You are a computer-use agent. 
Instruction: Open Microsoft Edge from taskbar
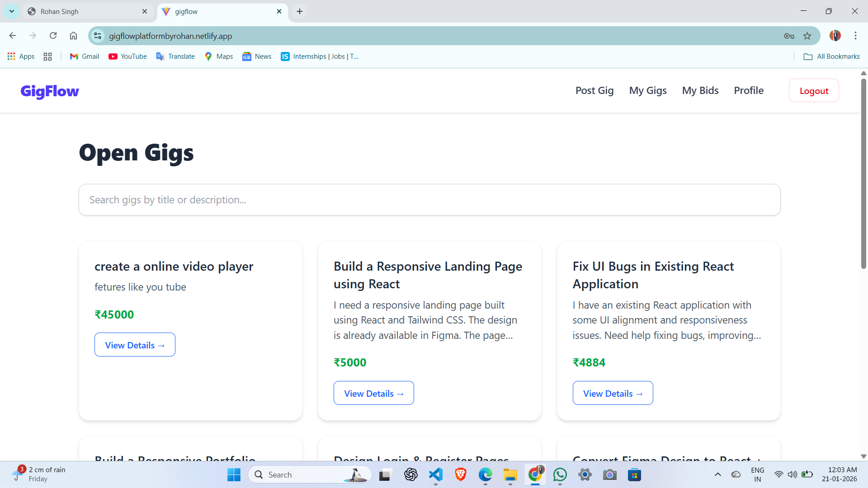coord(485,474)
